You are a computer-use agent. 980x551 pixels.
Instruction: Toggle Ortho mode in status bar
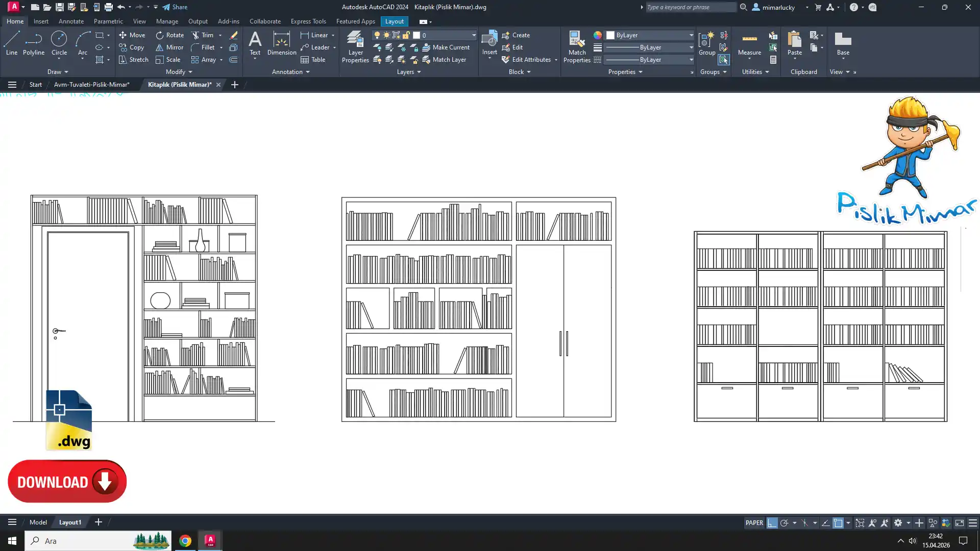[772, 523]
